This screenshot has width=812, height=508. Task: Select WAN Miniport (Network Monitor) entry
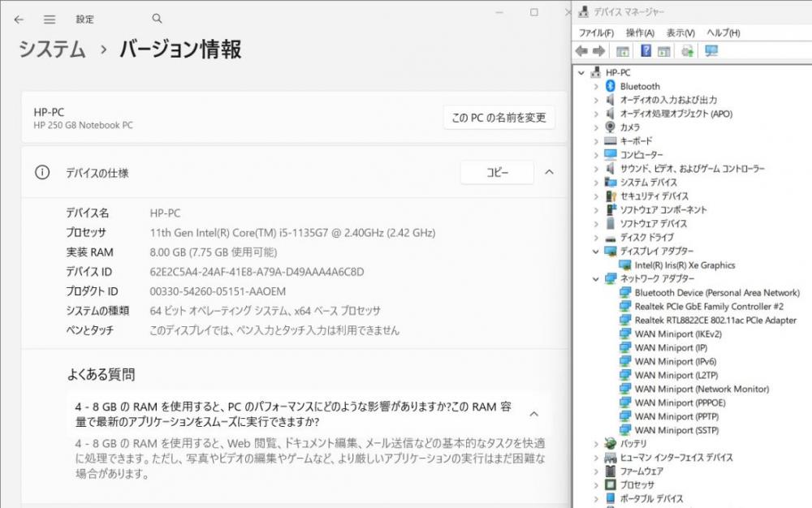(702, 389)
